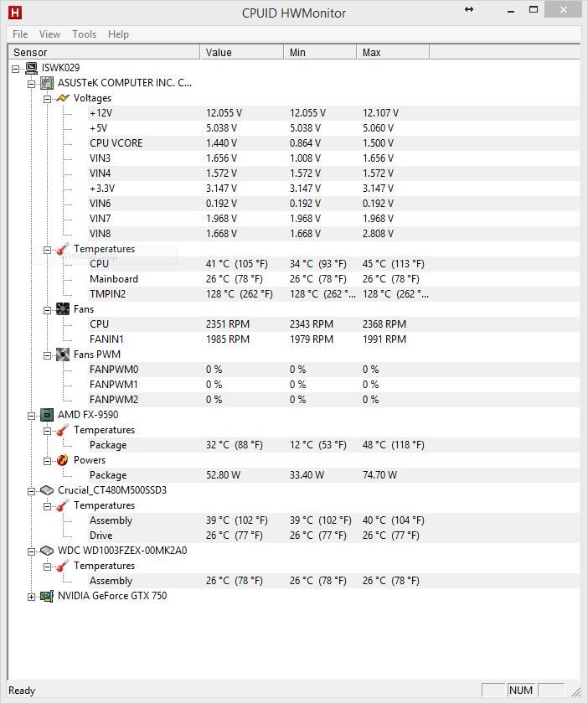The image size is (588, 704).
Task: Click the NVIDIA GeForce GTX 750 card icon
Action: (x=47, y=596)
